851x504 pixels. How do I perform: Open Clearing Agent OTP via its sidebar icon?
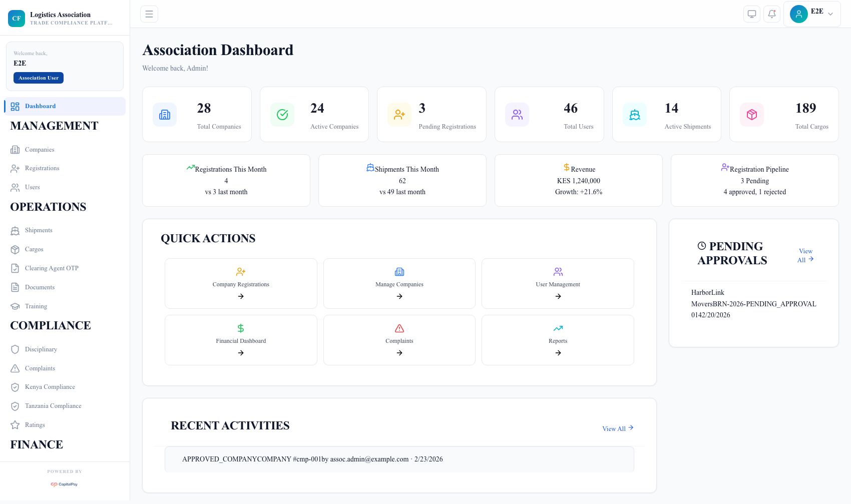click(16, 268)
